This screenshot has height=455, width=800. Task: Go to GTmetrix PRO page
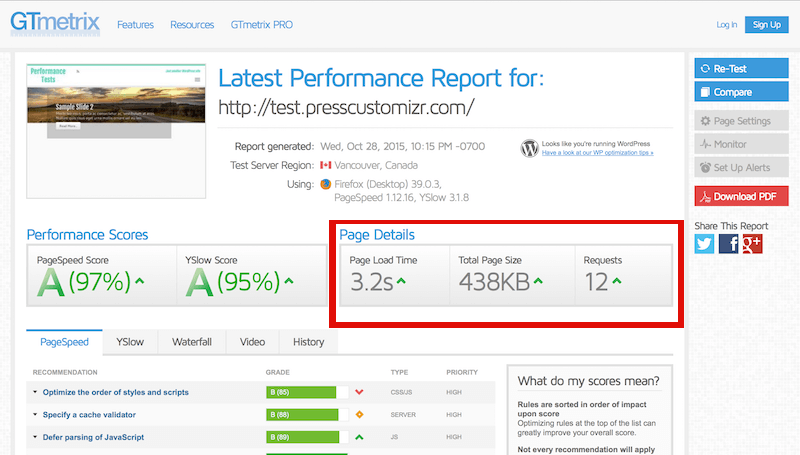point(262,24)
